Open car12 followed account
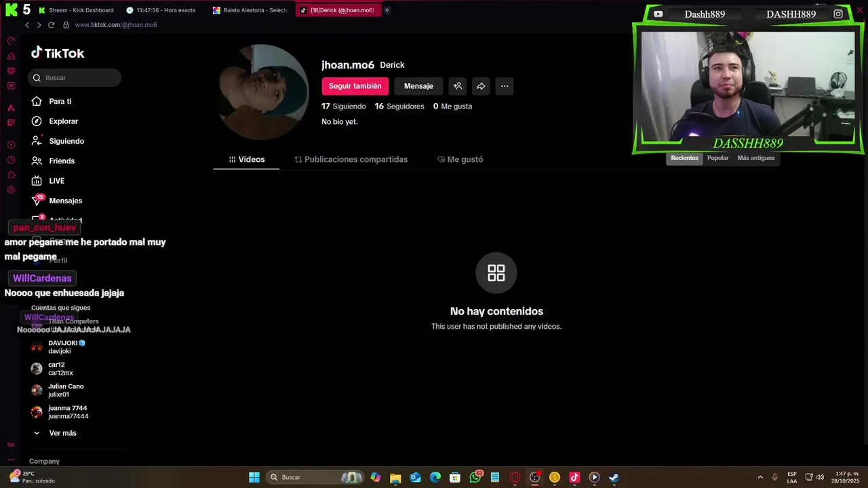This screenshot has height=488, width=868. pos(52,369)
